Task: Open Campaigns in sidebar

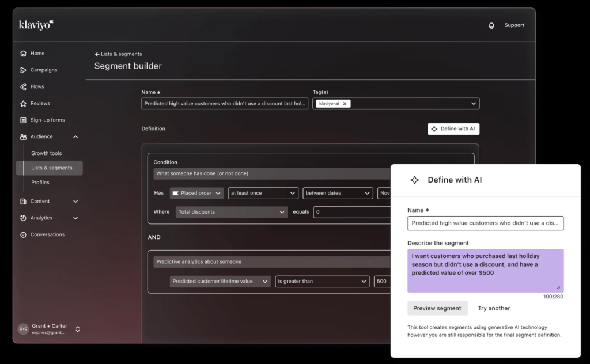Action: coord(44,70)
